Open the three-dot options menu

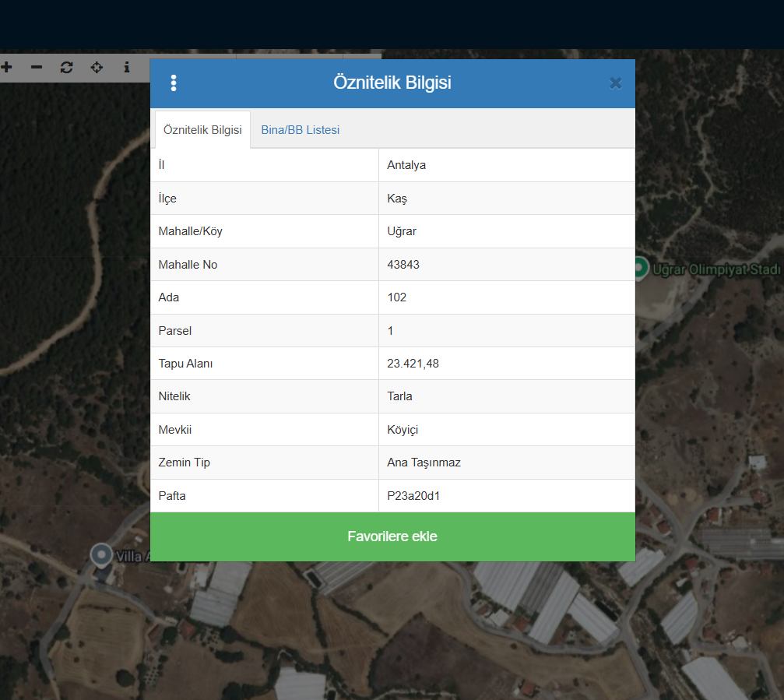coord(174,83)
